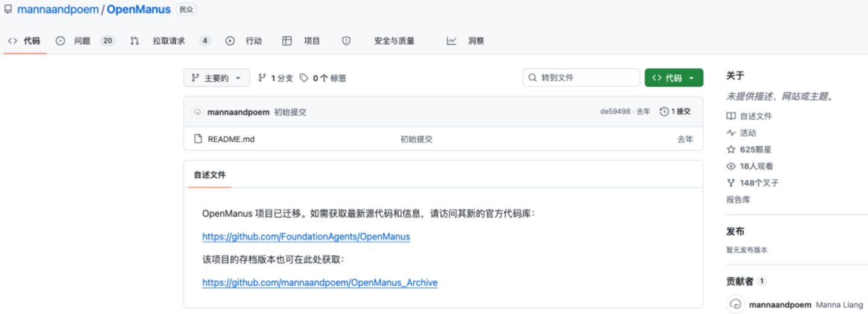
Task: Open the mannaandpoem/OpenManus_Archive link
Action: tap(320, 283)
